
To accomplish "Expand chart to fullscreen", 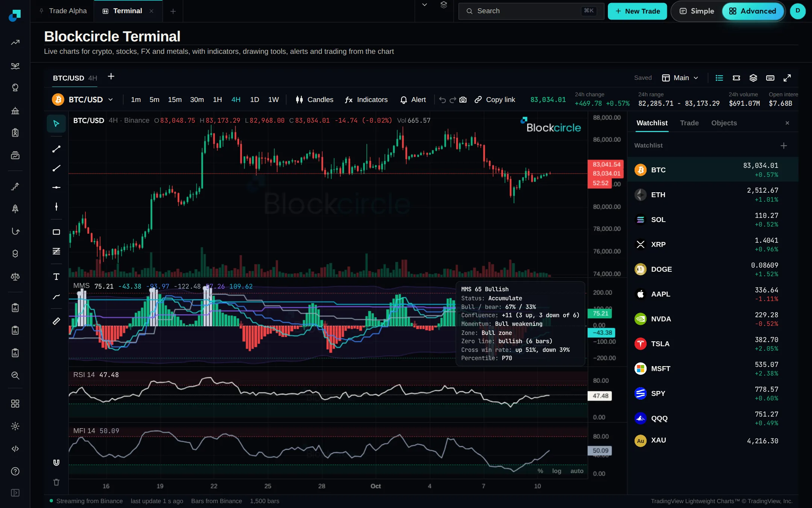I will (787, 78).
